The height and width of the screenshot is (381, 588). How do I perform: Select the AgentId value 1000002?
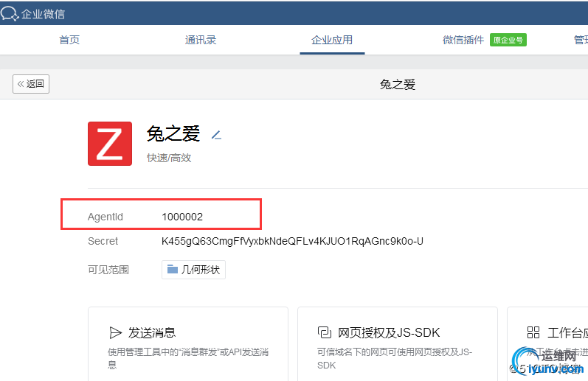182,217
